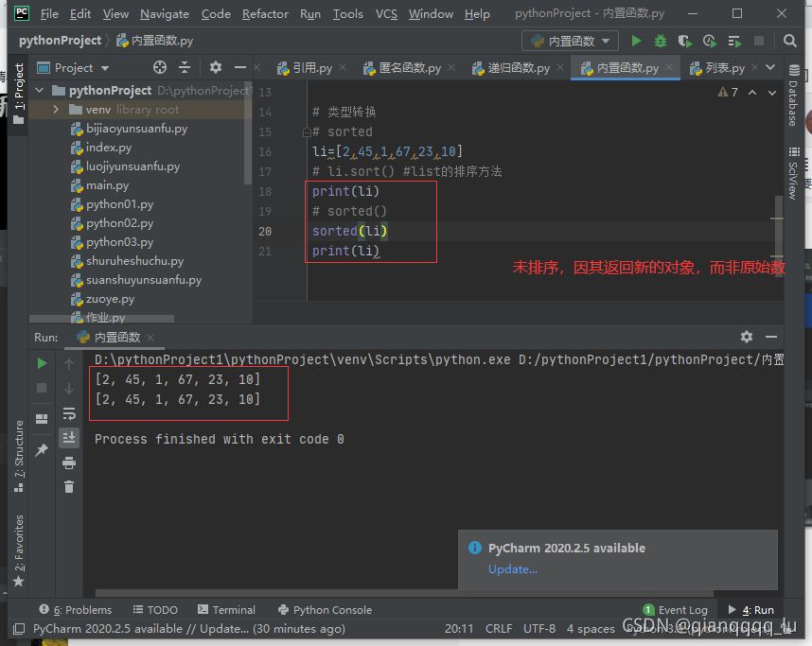Start debugging with the bug icon
Image resolution: width=812 pixels, height=646 pixels.
661,41
